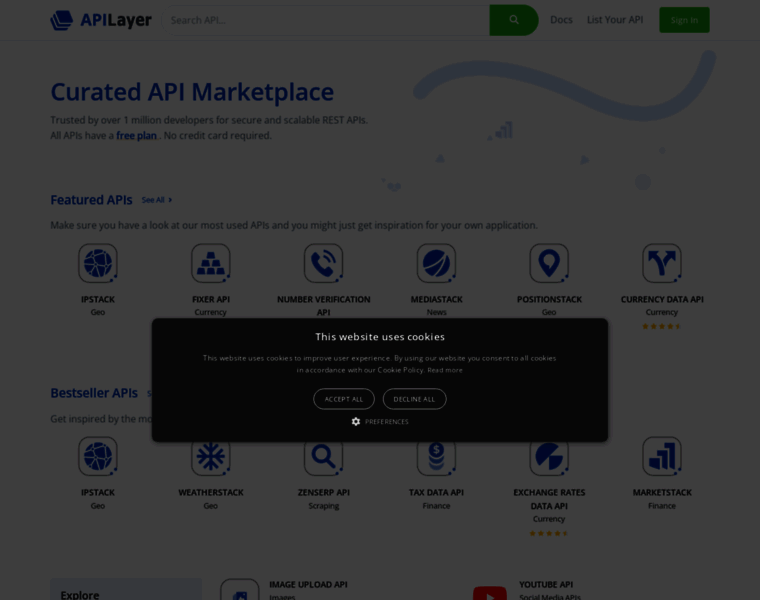Open the Fixer API gold bars icon
760x600 pixels.
[x=211, y=263]
